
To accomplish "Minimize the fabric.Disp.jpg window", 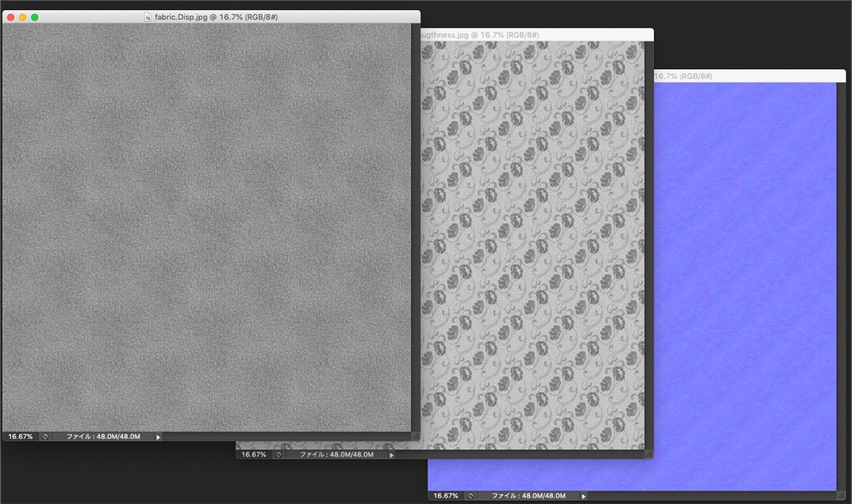I will (22, 17).
